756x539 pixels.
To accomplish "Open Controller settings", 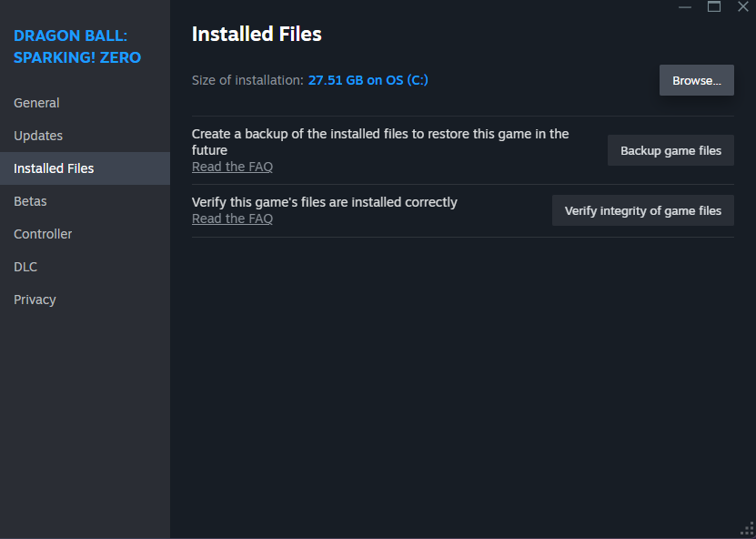I will click(43, 234).
